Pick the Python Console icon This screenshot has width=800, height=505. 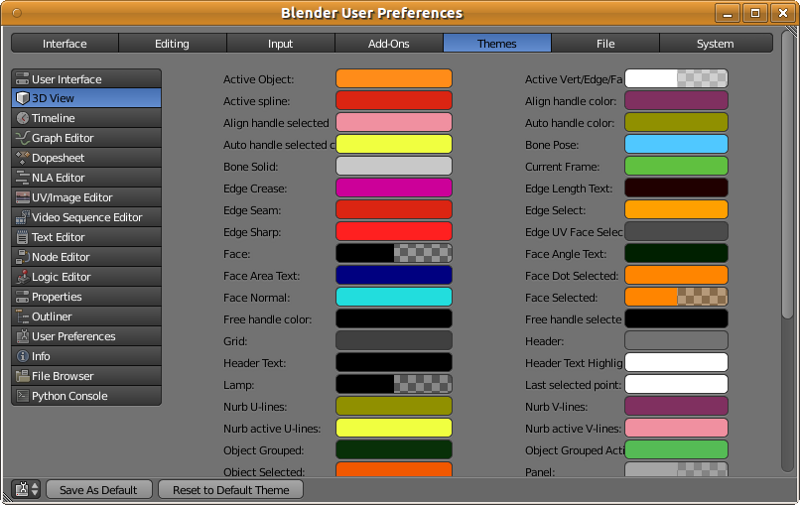pyautogui.click(x=22, y=396)
